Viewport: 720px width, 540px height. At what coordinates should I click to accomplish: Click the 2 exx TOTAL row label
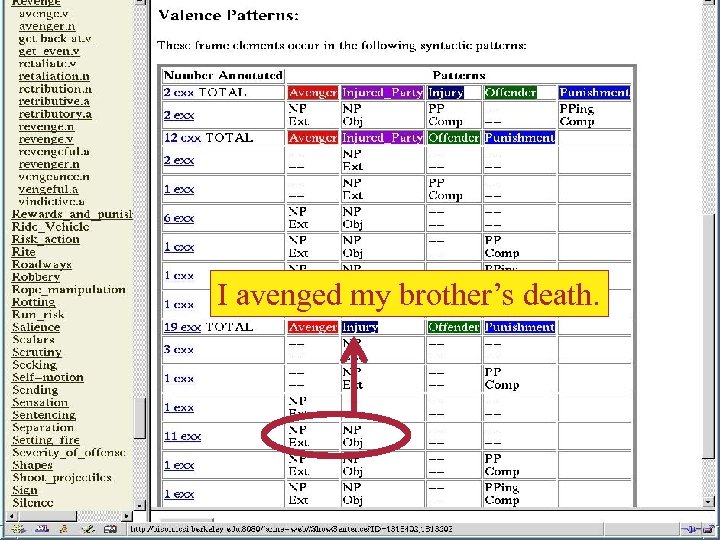pyautogui.click(x=205, y=92)
